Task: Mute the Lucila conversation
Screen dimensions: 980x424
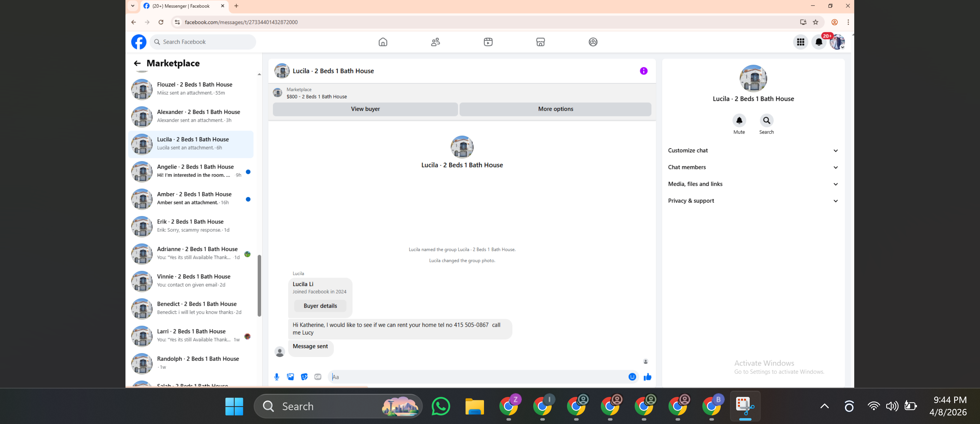Action: click(739, 121)
